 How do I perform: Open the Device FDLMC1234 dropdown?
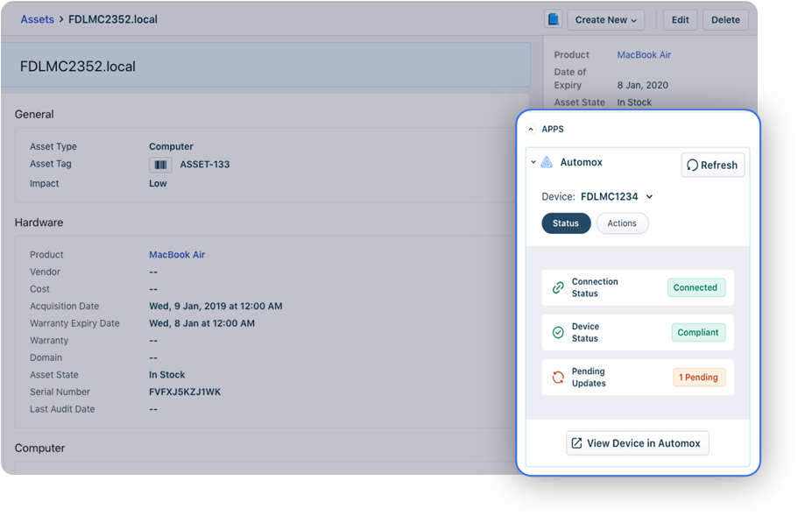tap(615, 196)
